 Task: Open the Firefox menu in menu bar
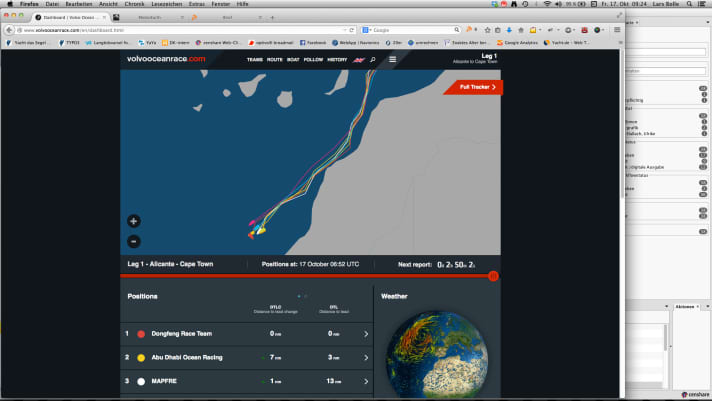pyautogui.click(x=29, y=4)
